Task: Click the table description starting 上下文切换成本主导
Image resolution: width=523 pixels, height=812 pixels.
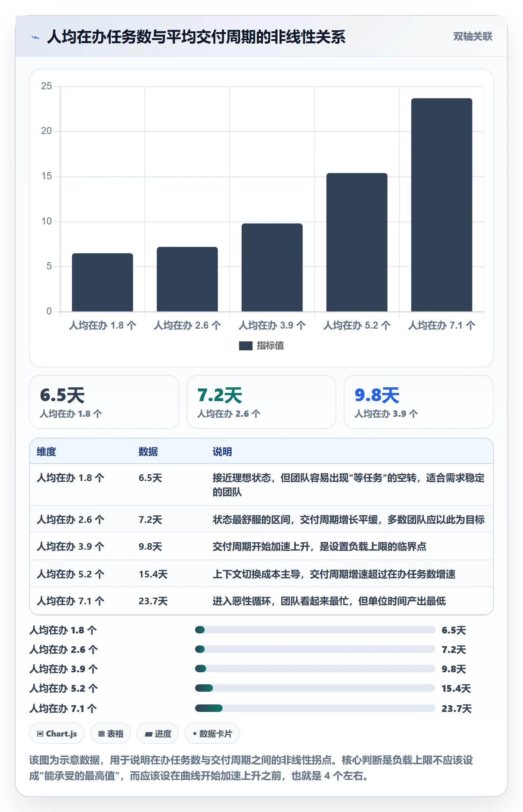Action: click(334, 574)
